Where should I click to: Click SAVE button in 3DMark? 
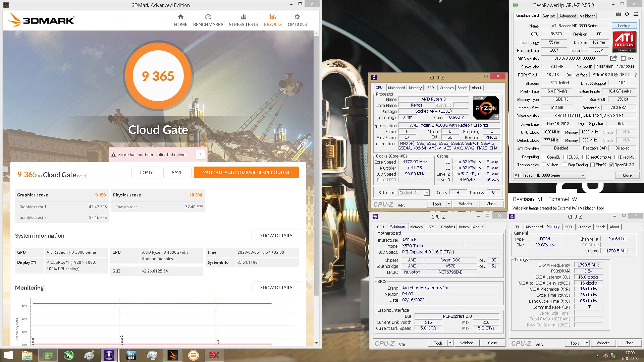click(177, 172)
